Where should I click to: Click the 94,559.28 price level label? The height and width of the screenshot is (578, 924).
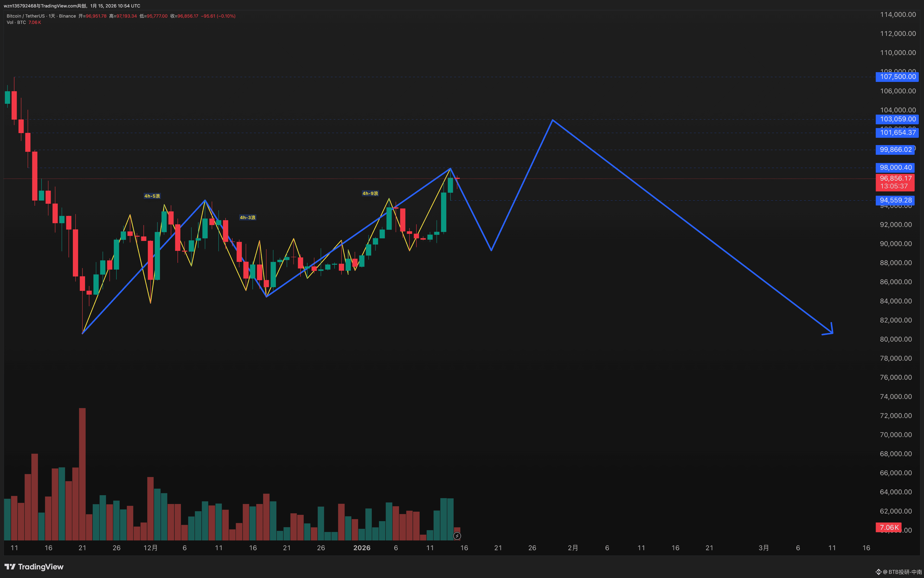895,200
